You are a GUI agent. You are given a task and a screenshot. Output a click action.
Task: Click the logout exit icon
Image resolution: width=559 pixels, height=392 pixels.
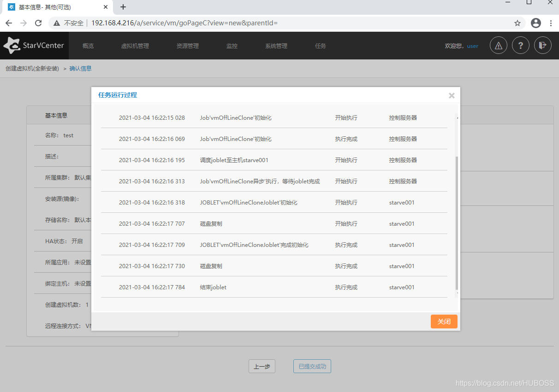pyautogui.click(x=543, y=46)
